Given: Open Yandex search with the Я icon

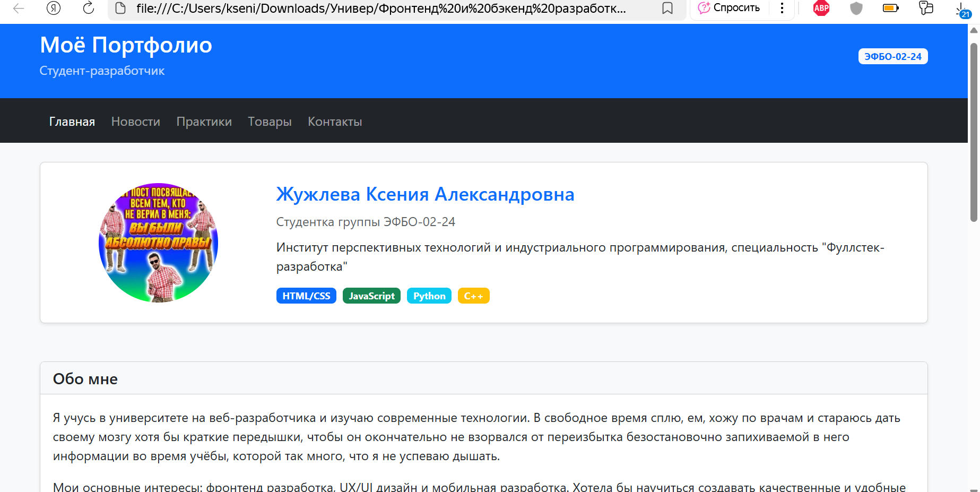Looking at the screenshot, I should [53, 8].
